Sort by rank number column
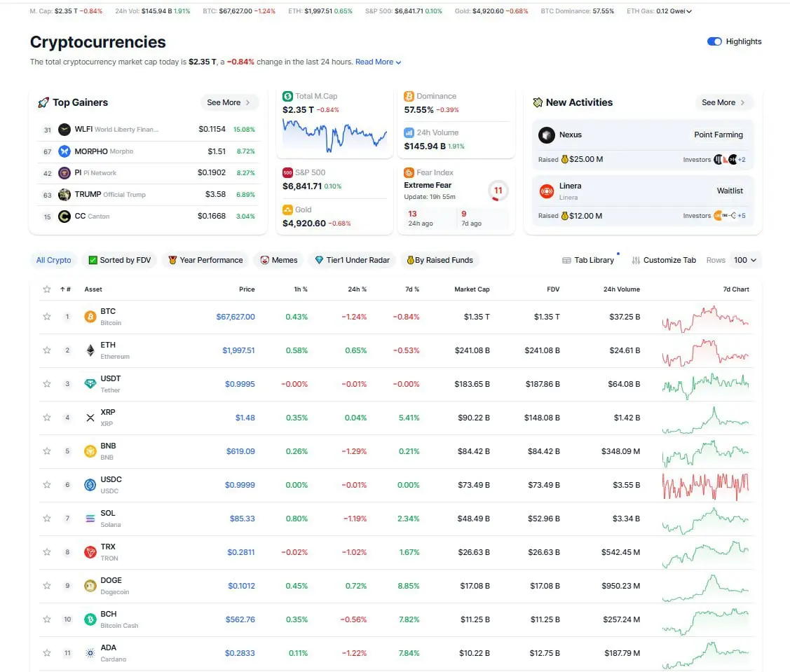 click(x=65, y=289)
